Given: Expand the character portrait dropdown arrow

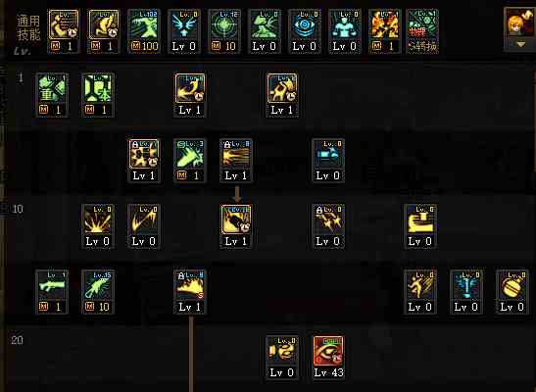Looking at the screenshot, I should pos(521,45).
